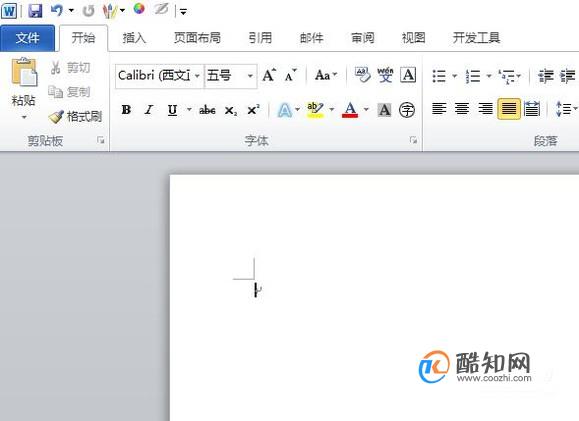The image size is (579, 421).
Task: Toggle superscript formatting
Action: tap(253, 110)
